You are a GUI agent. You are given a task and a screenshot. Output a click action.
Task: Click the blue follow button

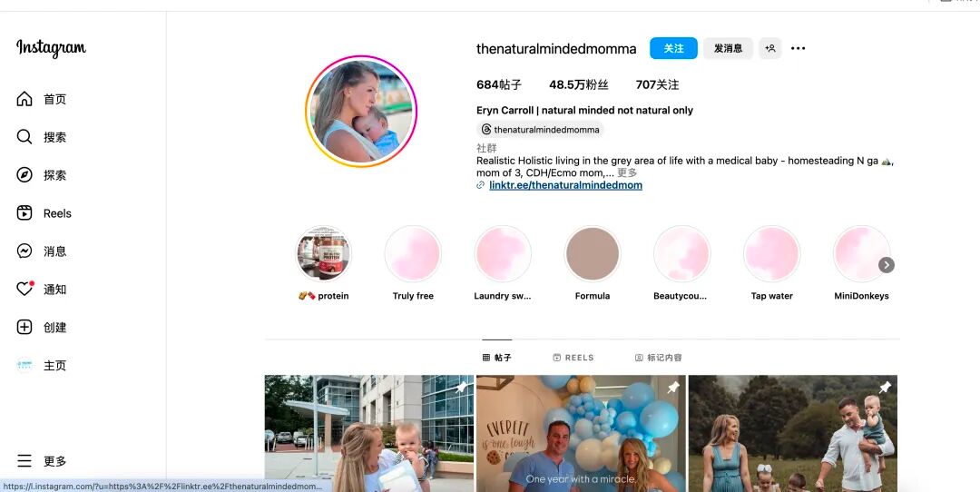[673, 48]
